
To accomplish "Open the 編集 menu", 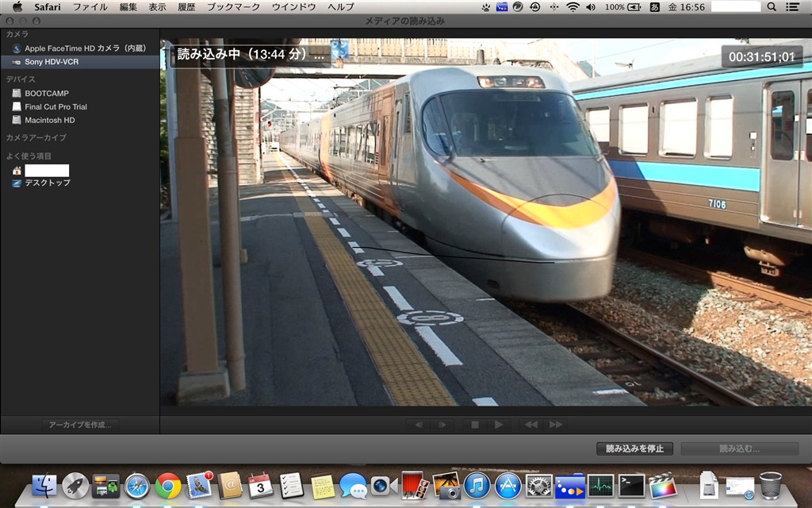I will (x=128, y=6).
